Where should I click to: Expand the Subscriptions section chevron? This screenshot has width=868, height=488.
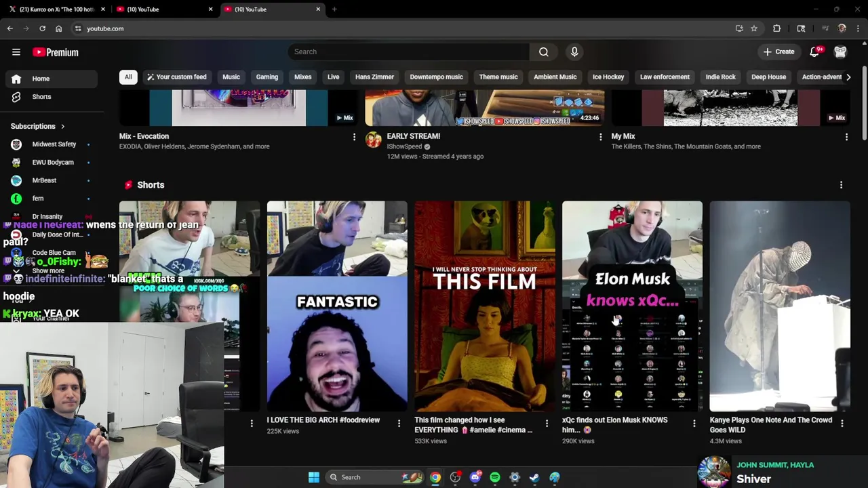pos(62,127)
